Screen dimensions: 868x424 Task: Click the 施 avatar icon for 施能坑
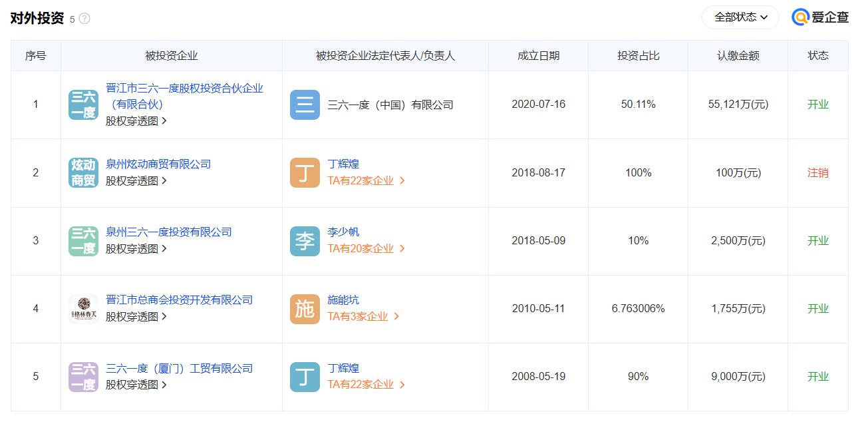[305, 309]
